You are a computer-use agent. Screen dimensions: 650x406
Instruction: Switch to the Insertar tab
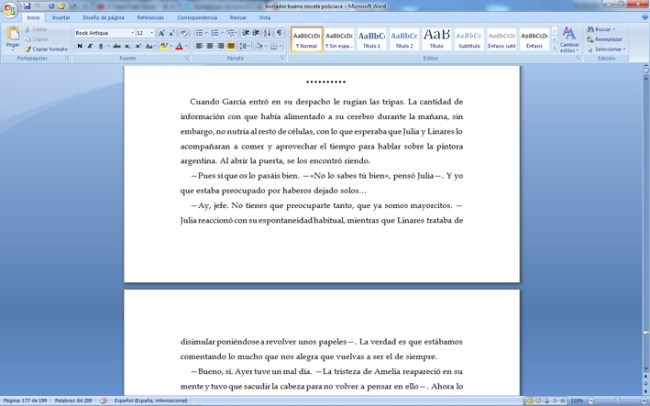tap(61, 18)
